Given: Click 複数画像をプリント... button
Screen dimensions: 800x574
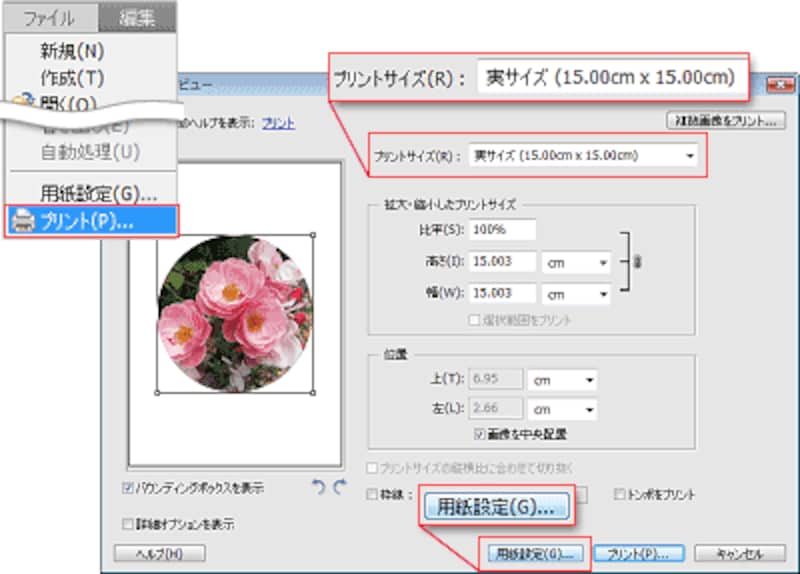Looking at the screenshot, I should [x=726, y=121].
